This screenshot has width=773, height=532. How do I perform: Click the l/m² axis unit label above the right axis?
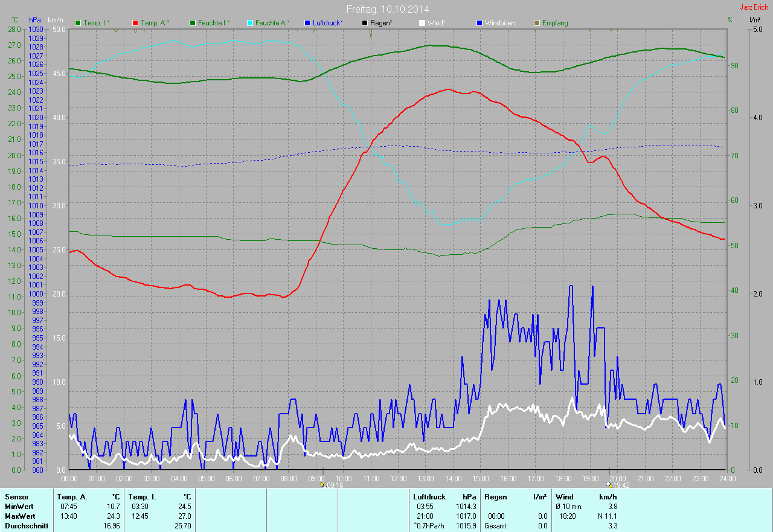(754, 20)
